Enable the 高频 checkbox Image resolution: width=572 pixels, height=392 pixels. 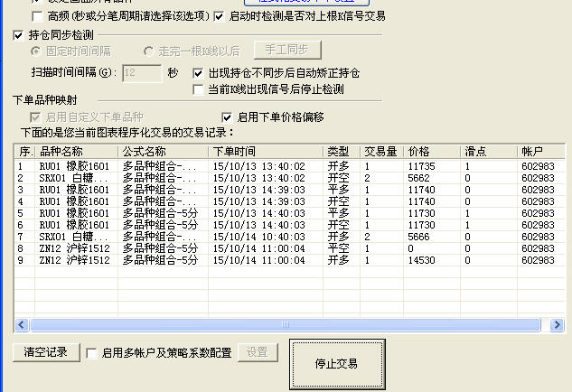point(37,16)
